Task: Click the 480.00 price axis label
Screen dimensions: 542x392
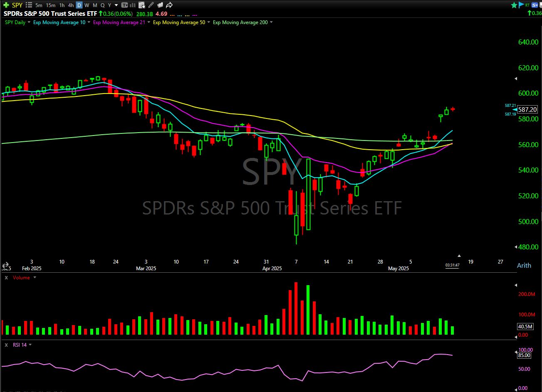Action: click(x=528, y=247)
